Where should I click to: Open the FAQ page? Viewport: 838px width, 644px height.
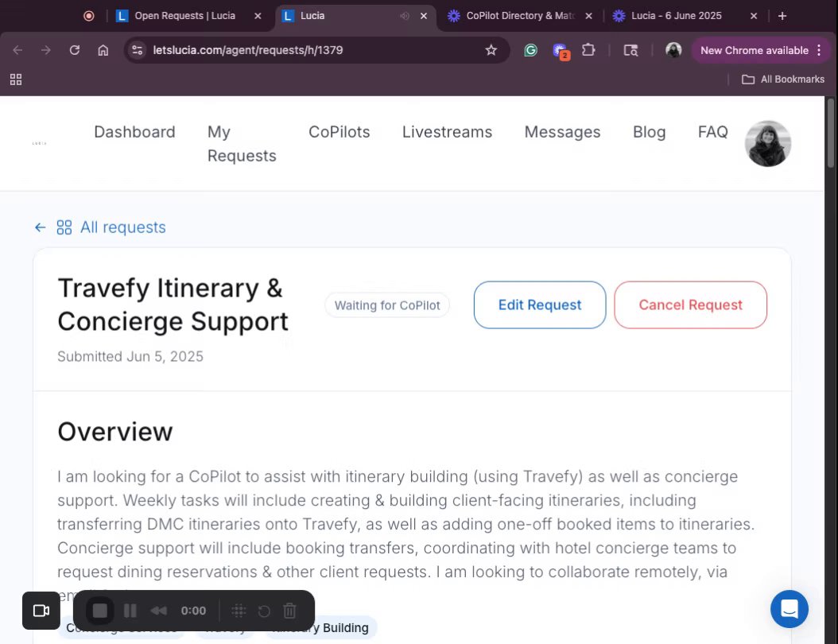[713, 132]
